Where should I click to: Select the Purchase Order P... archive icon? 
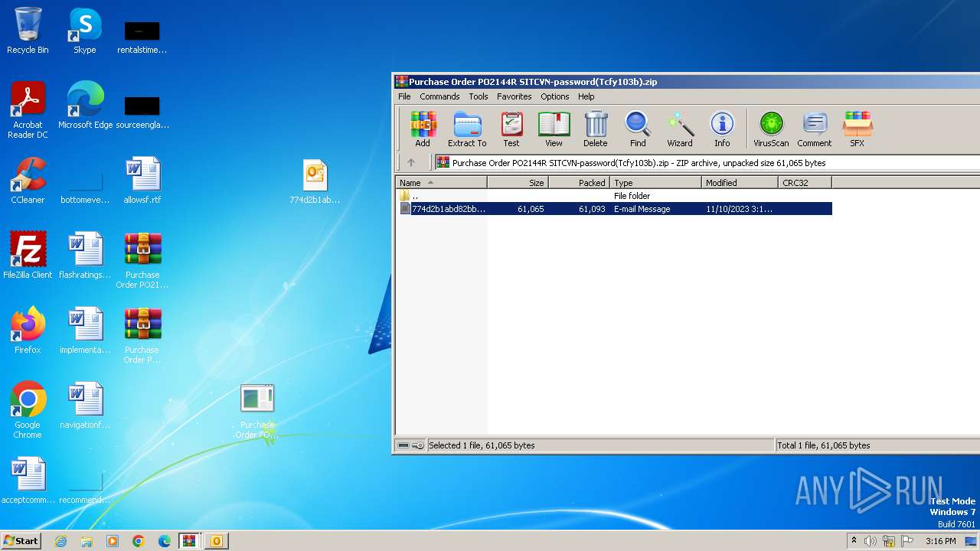click(x=142, y=335)
